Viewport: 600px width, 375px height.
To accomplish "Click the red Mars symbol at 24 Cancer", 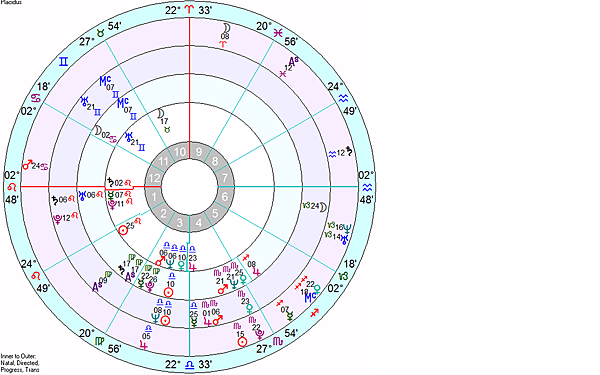I will tap(27, 165).
